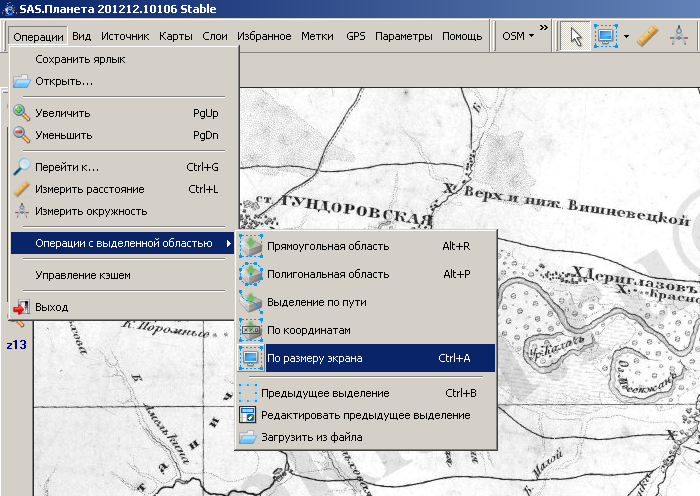Open the Параметры menu
Image resolution: width=700 pixels, height=496 pixels.
point(404,36)
